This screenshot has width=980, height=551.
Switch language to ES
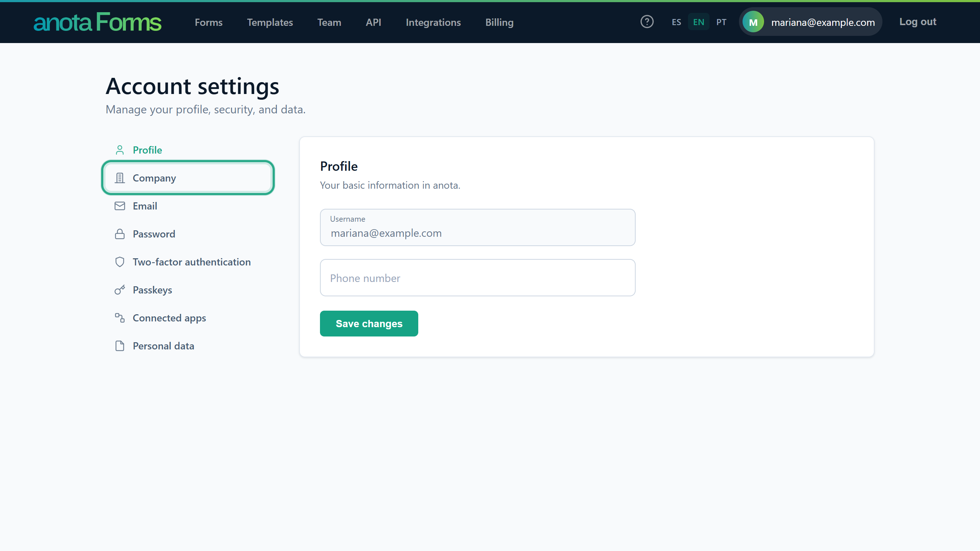pyautogui.click(x=676, y=22)
